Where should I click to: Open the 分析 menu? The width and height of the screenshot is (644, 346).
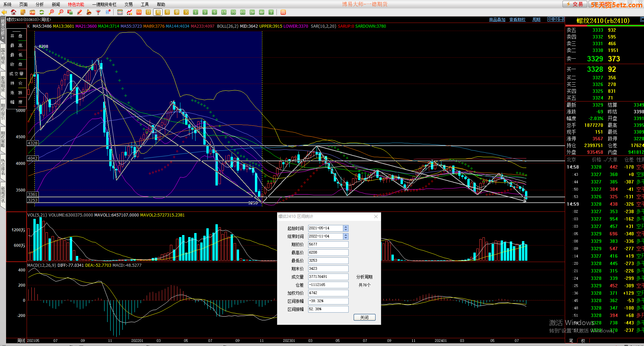[39, 4]
